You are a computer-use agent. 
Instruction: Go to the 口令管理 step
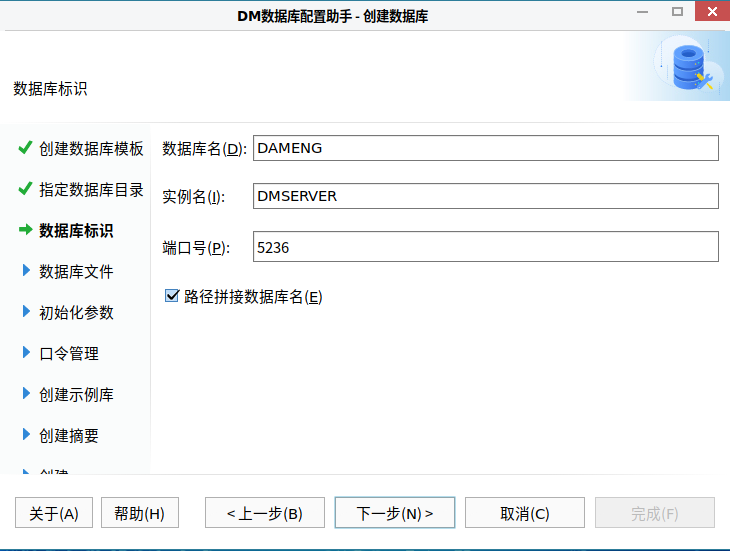pyautogui.click(x=69, y=354)
